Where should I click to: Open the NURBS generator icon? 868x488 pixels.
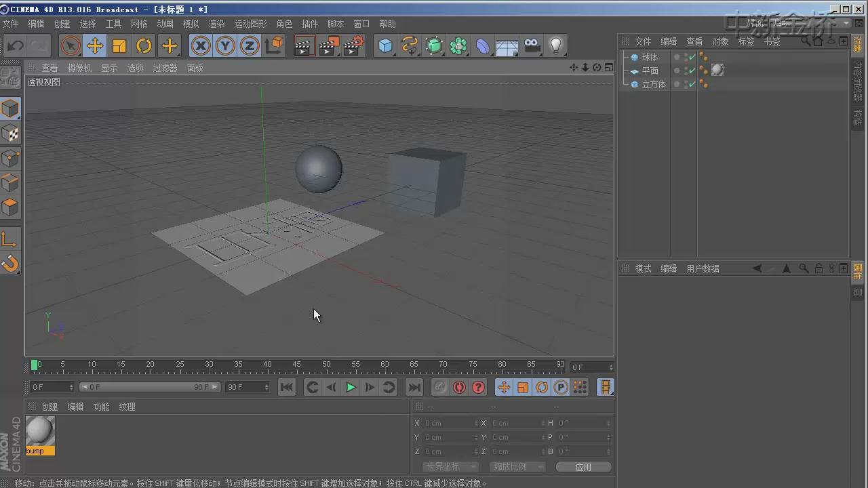tap(434, 45)
